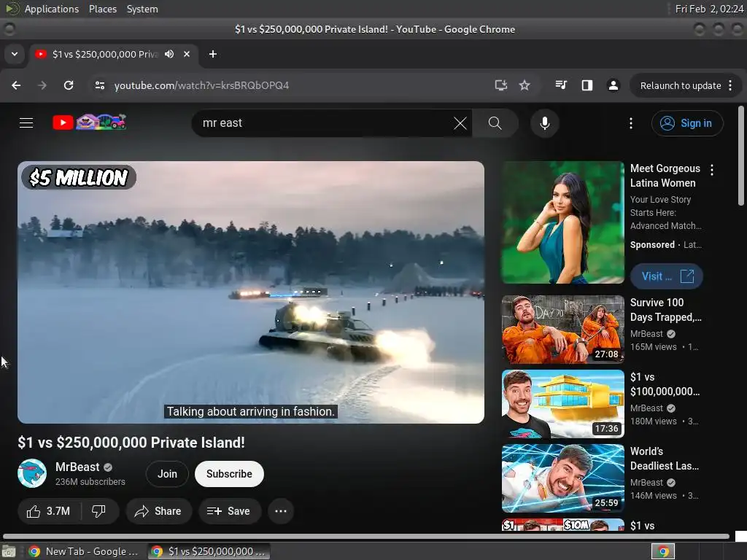Expand the tab search dropdown
The width and height of the screenshot is (747, 560).
click(15, 54)
